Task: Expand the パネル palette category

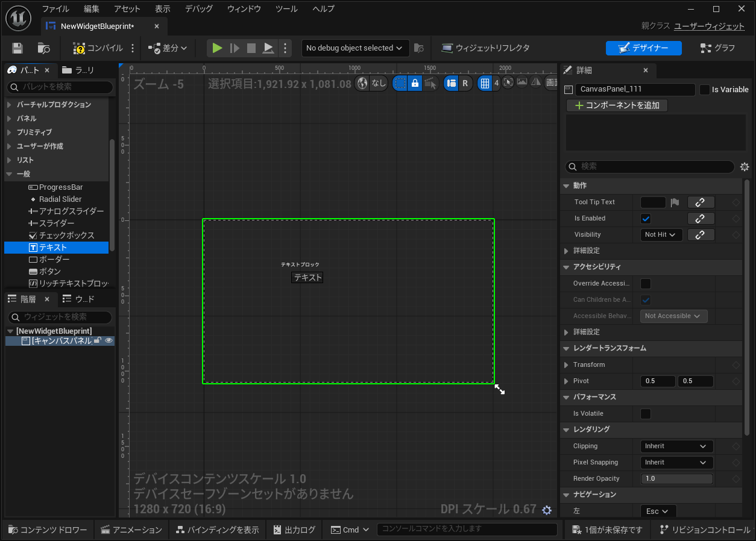Action: 9,119
